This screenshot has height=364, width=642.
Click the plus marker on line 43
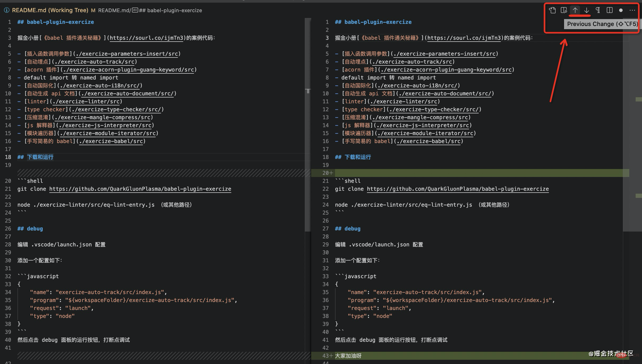coord(331,356)
